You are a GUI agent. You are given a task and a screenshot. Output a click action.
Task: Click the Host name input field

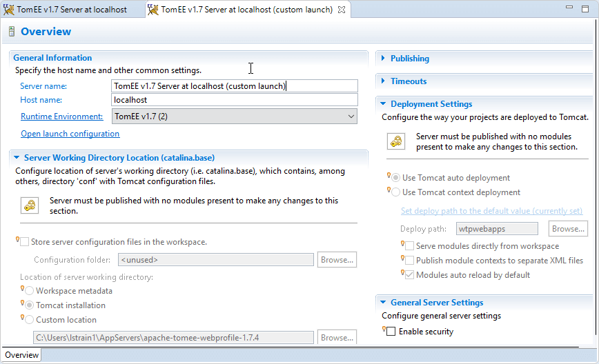pyautogui.click(x=235, y=99)
